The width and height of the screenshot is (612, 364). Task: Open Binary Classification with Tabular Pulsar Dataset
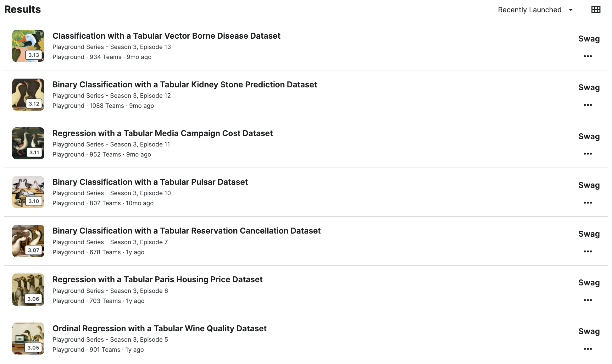pos(150,182)
